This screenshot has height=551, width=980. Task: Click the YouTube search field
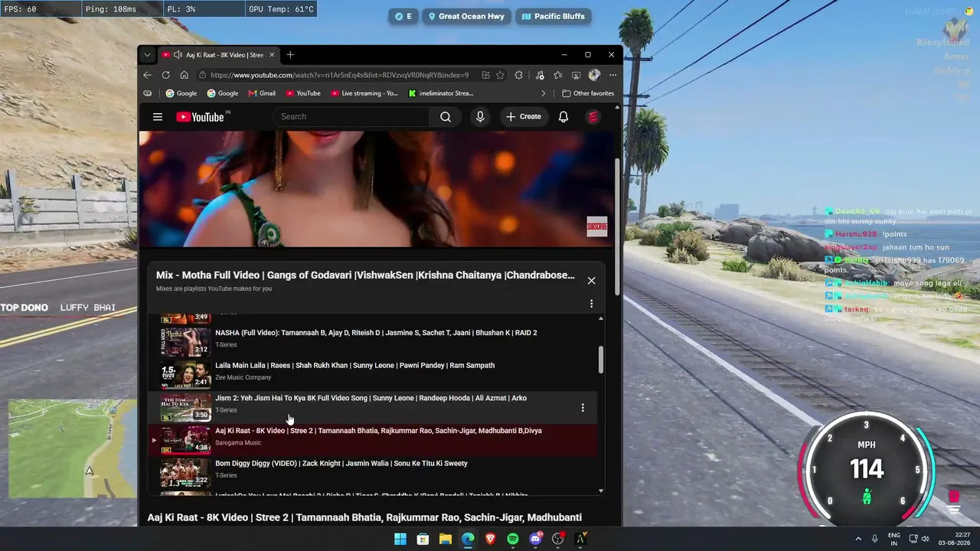[351, 116]
